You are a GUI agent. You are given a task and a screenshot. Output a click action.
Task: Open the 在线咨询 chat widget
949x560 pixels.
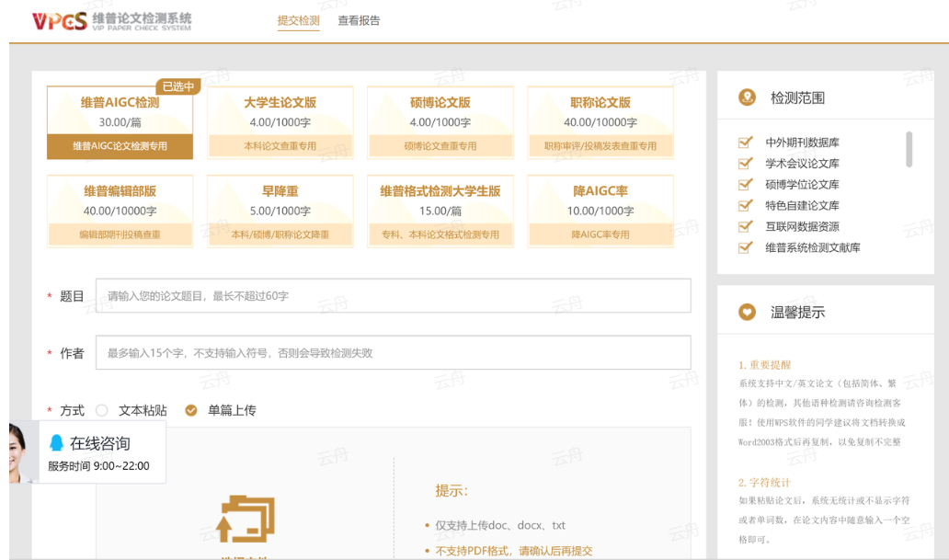coord(87,452)
